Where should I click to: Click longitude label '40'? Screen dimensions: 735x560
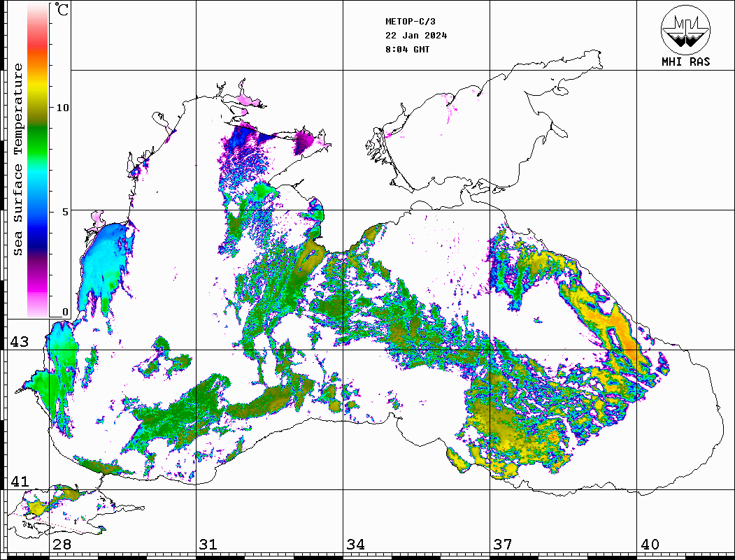[x=650, y=545]
